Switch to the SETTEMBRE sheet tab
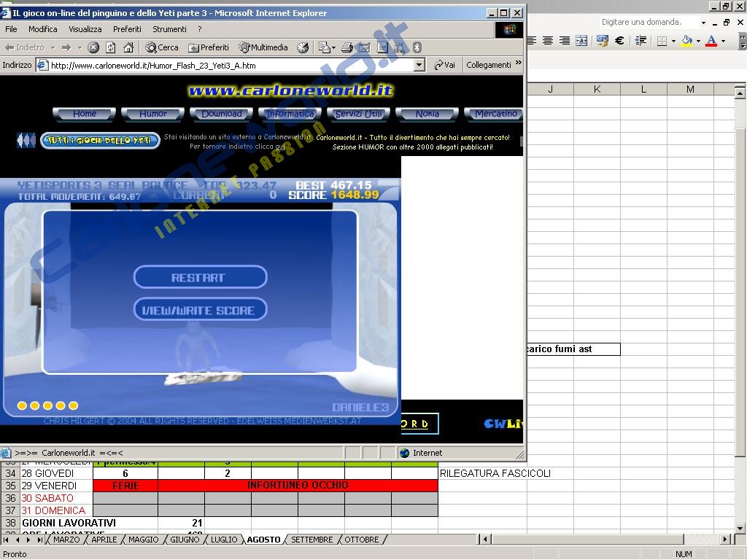 [311, 540]
